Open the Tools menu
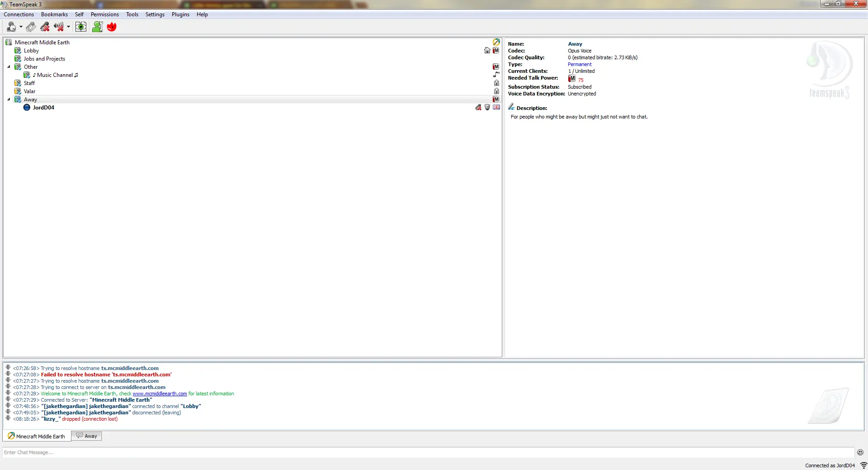 click(x=132, y=14)
